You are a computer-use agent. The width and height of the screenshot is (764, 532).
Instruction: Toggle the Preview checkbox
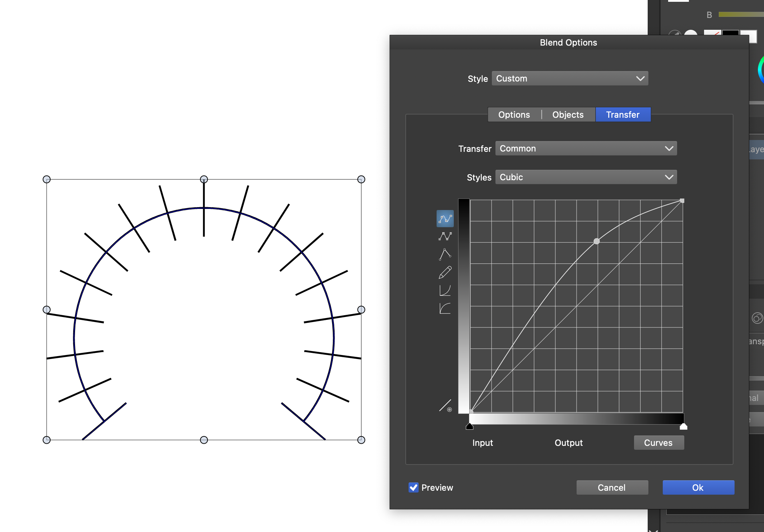[413, 487]
